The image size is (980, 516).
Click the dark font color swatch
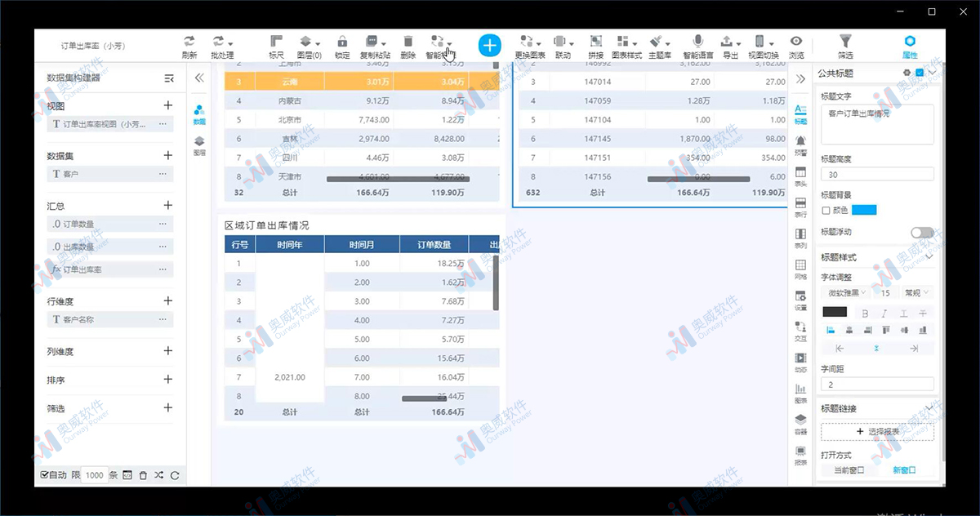[835, 313]
